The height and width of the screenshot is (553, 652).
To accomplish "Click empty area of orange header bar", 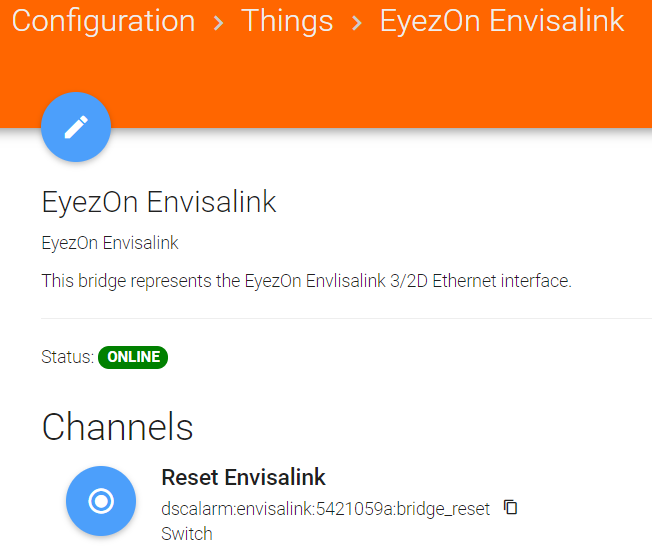I will point(400,90).
